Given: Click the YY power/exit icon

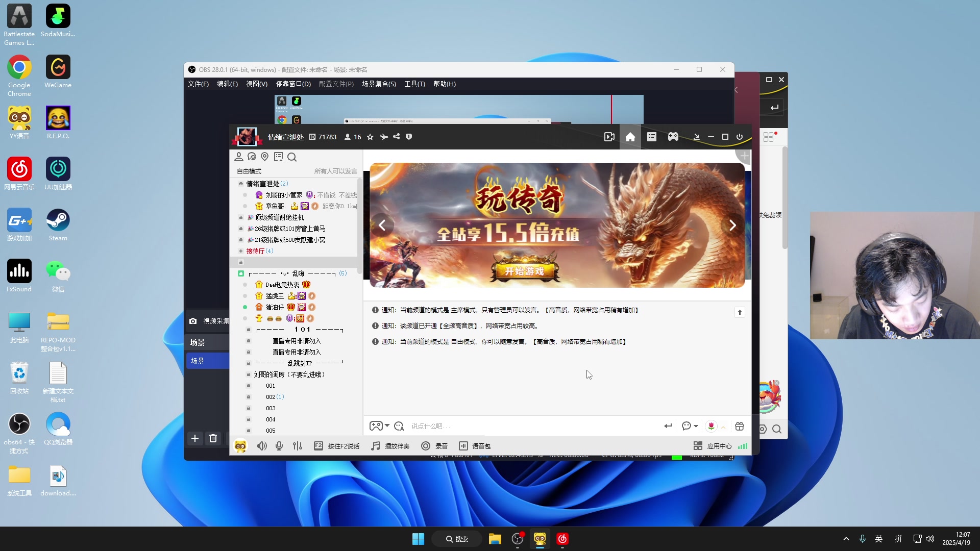Looking at the screenshot, I should pos(740,137).
